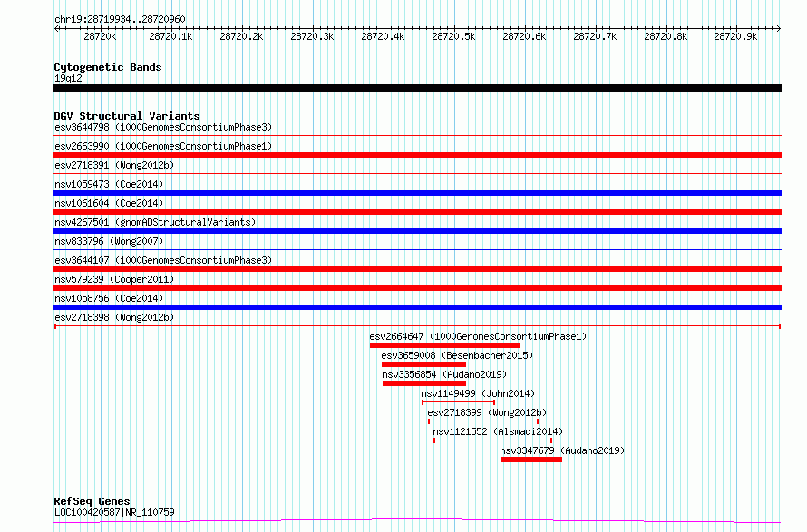
Task: Click the RefSeq Genes track title
Action: pyautogui.click(x=92, y=501)
